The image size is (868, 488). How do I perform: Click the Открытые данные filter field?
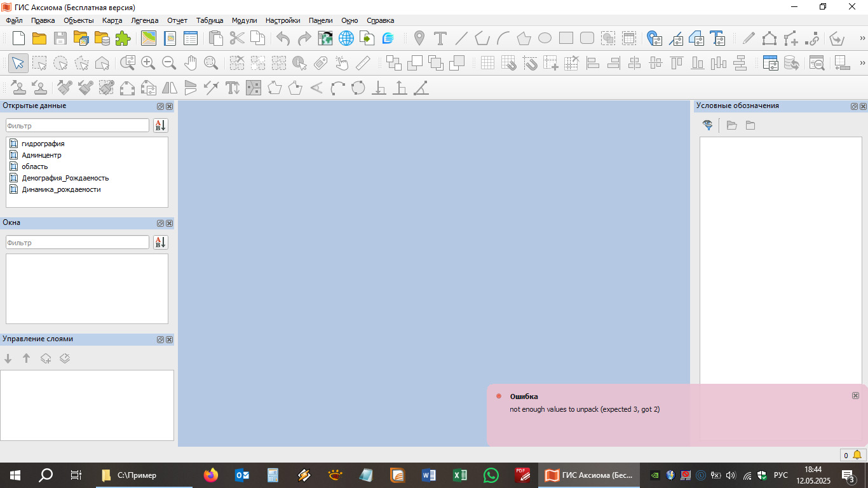pyautogui.click(x=78, y=126)
